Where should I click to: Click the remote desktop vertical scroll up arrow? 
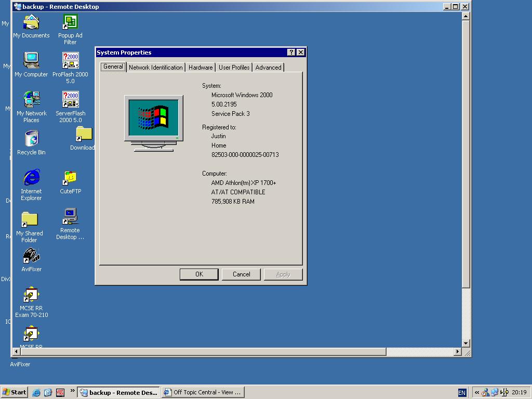pyautogui.click(x=466, y=16)
